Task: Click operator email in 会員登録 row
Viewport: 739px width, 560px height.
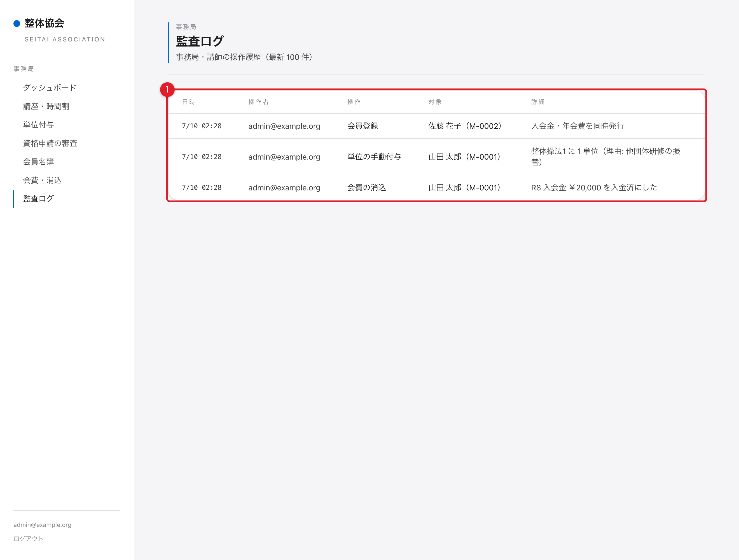Action: 284,126
